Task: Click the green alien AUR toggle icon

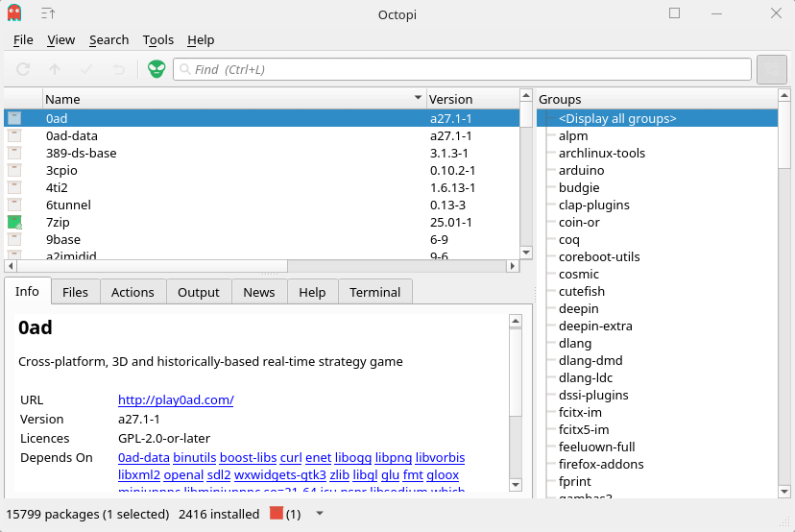Action: pyautogui.click(x=157, y=69)
